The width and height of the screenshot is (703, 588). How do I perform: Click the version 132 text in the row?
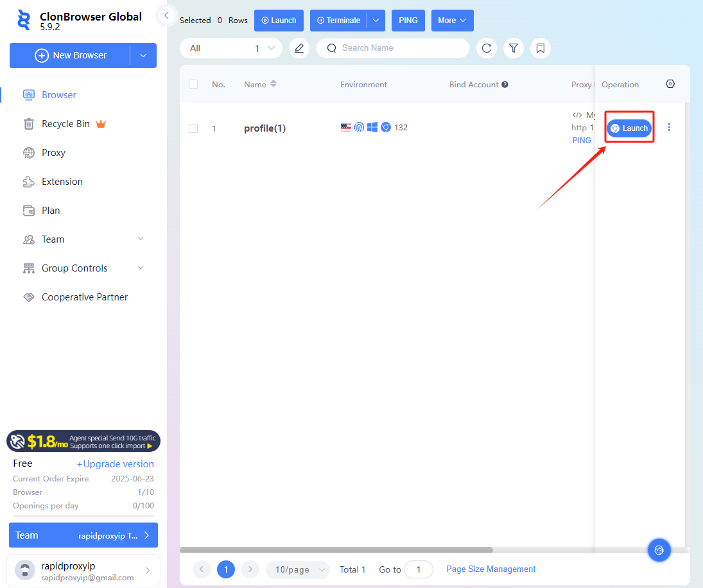[401, 127]
